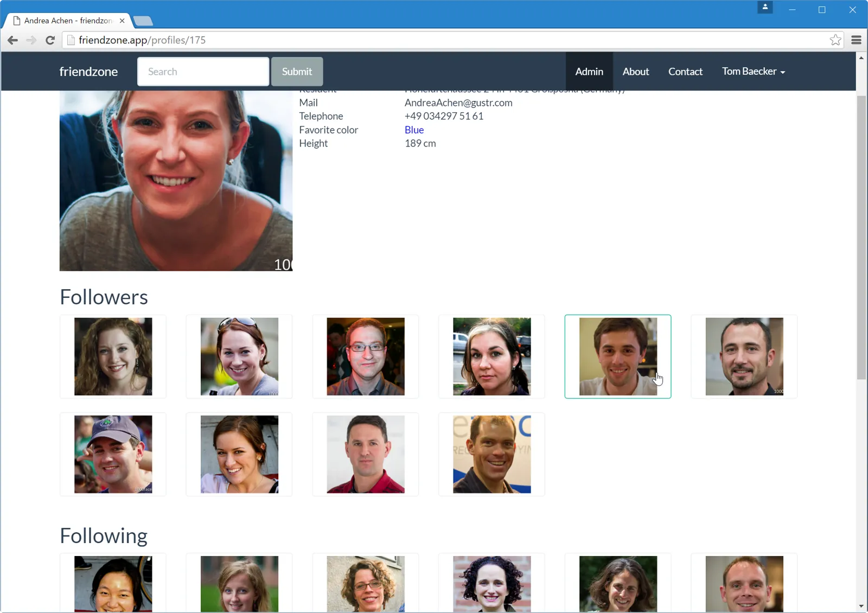Focus the Search input field
Image resolution: width=868 pixels, height=613 pixels.
click(x=203, y=72)
